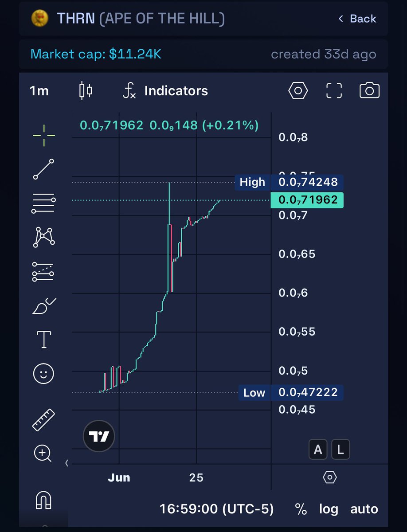Take a chart snapshot with camera icon

coord(369,91)
